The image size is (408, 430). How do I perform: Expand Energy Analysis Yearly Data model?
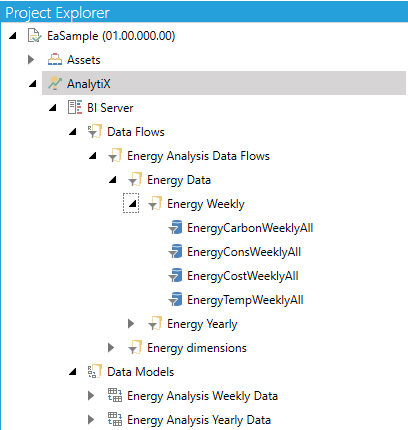[x=91, y=419]
